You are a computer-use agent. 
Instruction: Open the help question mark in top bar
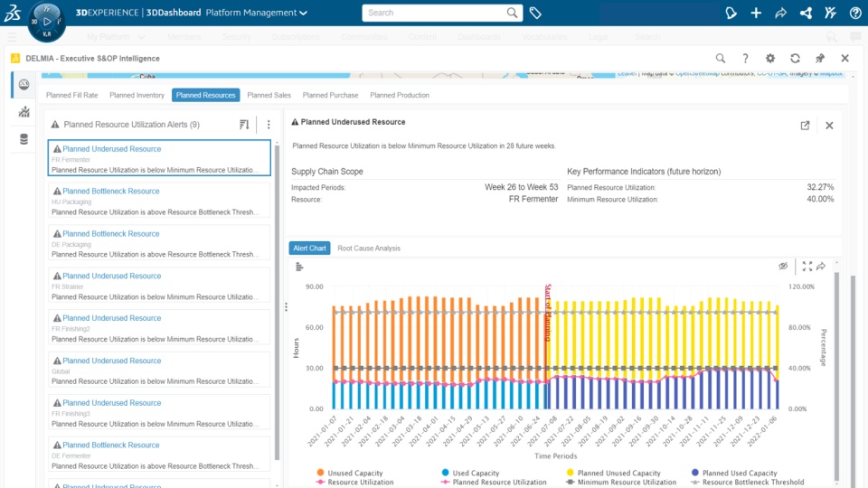(855, 13)
